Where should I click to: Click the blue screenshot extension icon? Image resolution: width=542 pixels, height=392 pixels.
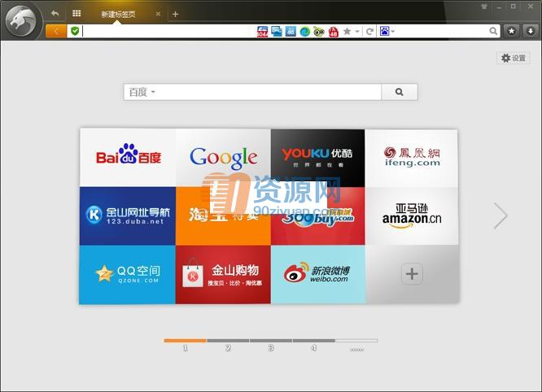[277, 32]
